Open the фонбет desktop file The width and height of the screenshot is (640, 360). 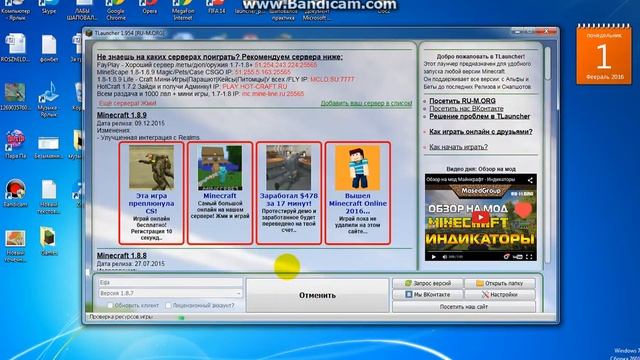(49, 49)
